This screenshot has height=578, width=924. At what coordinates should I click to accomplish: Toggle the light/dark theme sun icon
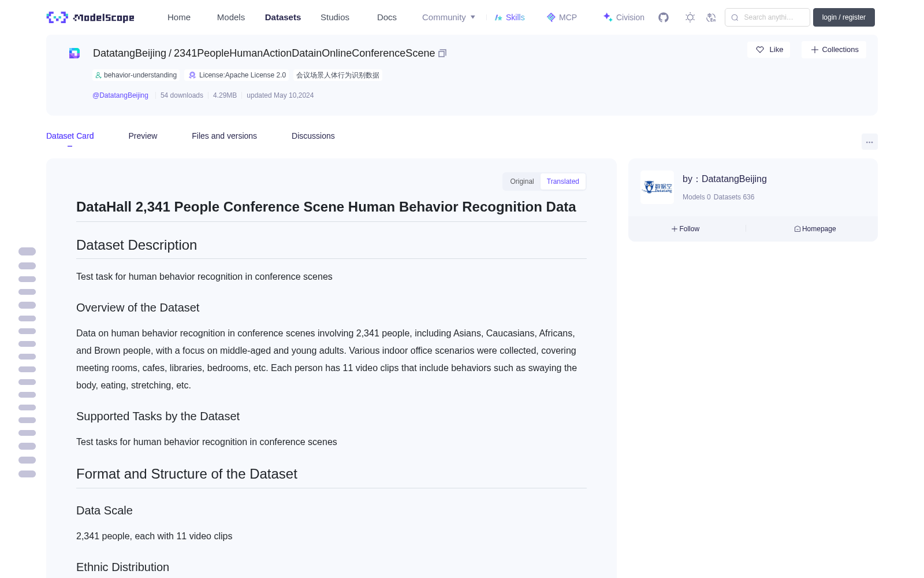690,17
